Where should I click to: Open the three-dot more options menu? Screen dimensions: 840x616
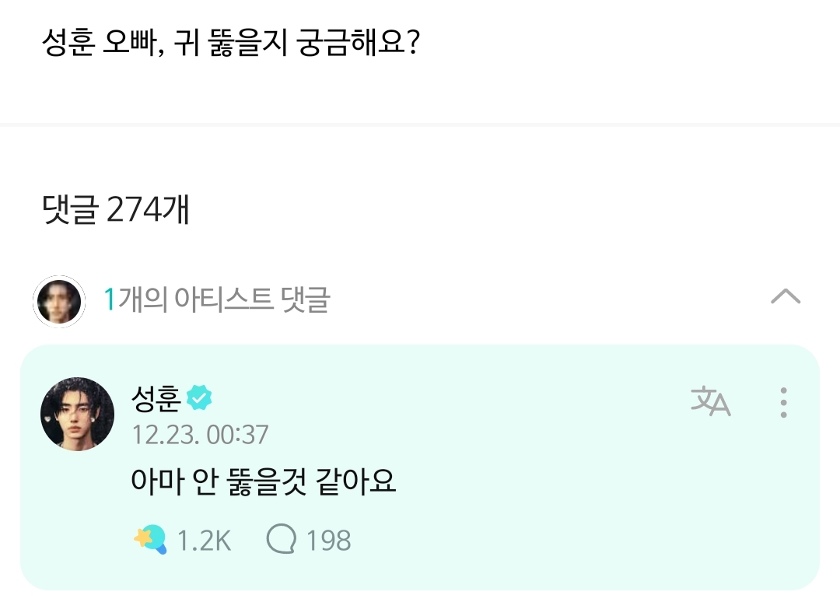[783, 402]
